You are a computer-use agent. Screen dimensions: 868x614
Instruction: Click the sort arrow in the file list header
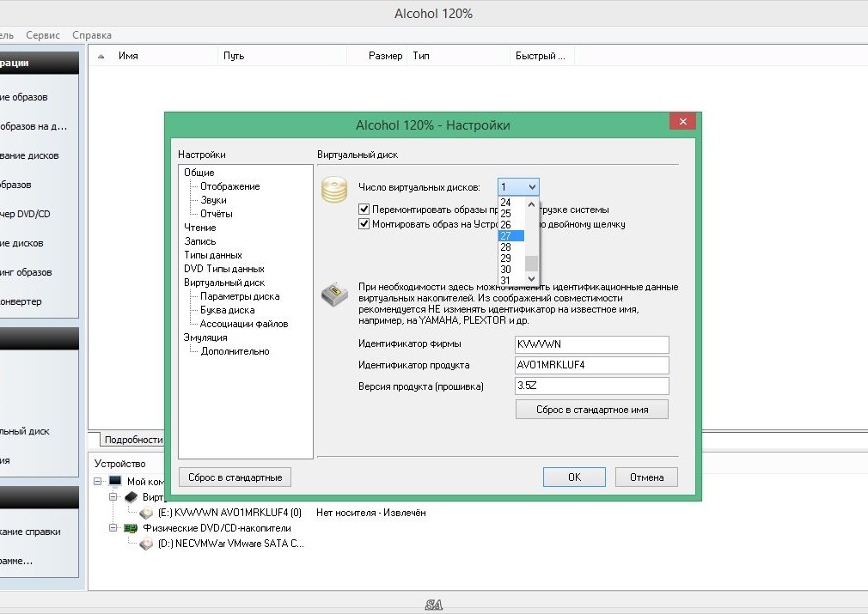101,56
